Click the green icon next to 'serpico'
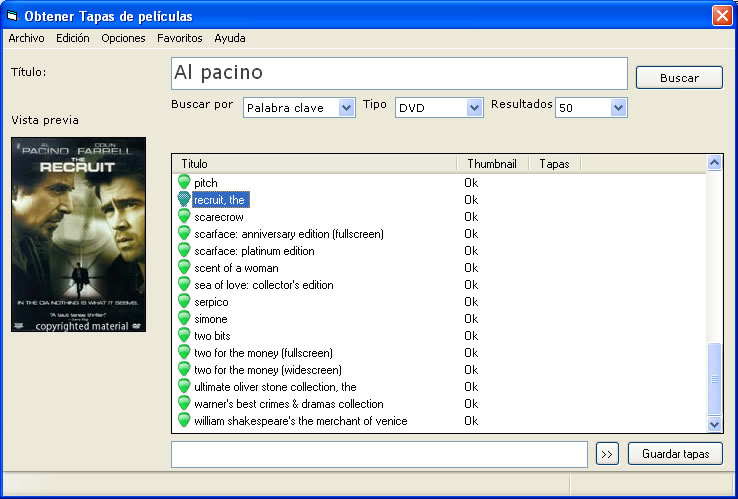 coord(183,302)
